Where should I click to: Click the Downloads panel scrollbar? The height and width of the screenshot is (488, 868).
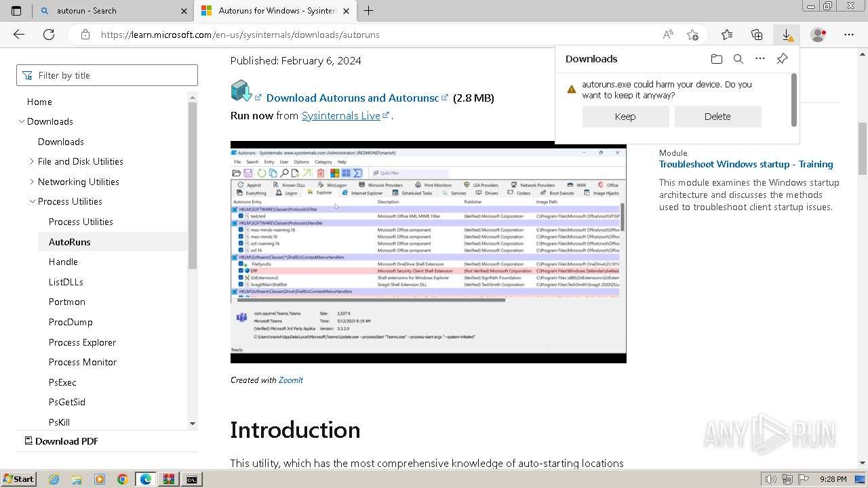point(794,100)
